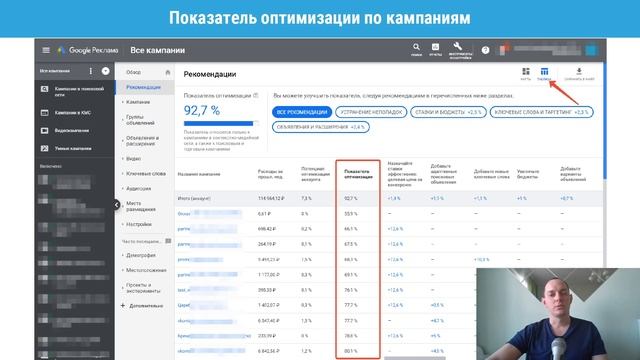The height and width of the screenshot is (360, 640).
Task: Open the Обзор page
Action: coord(133,72)
